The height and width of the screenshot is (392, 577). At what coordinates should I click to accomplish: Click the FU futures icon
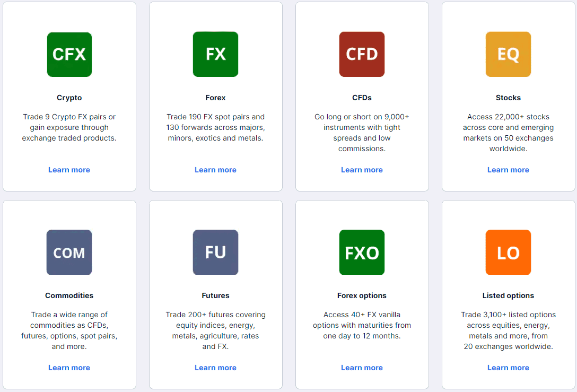[x=215, y=252]
